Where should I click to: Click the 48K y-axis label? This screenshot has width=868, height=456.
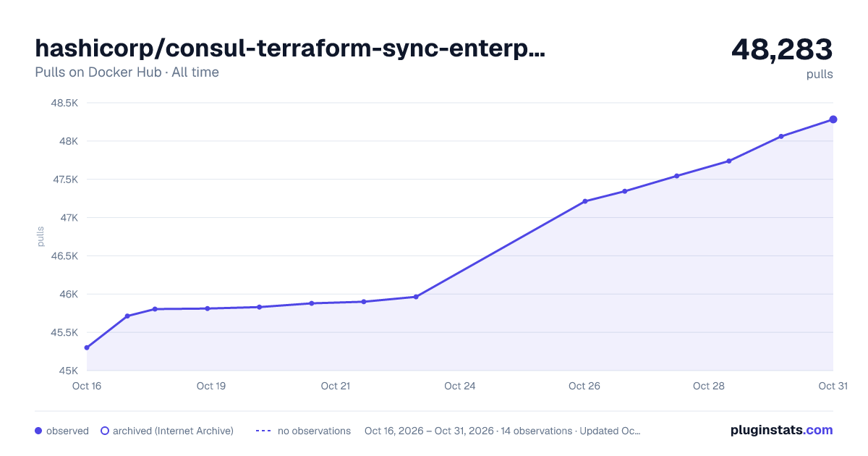(68, 141)
